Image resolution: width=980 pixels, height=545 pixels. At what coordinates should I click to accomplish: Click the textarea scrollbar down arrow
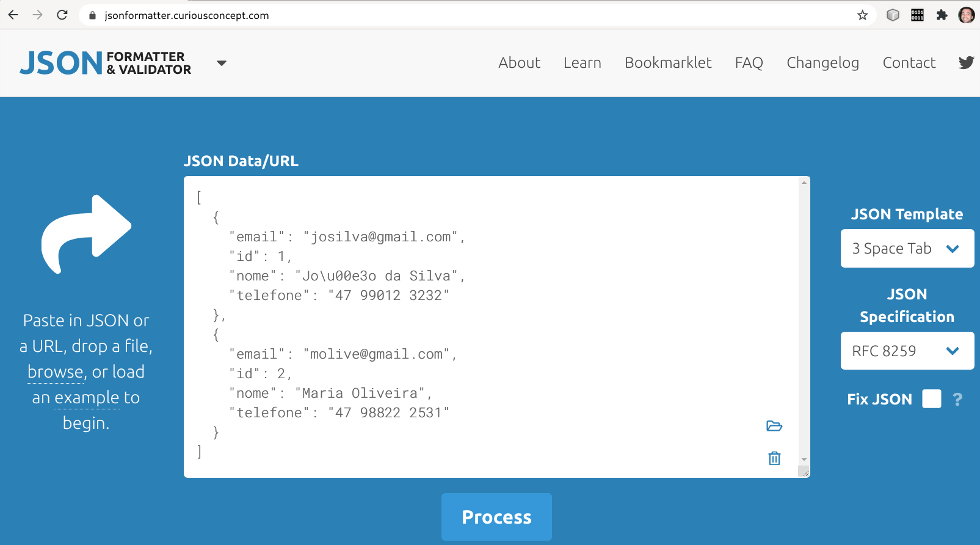[x=804, y=459]
